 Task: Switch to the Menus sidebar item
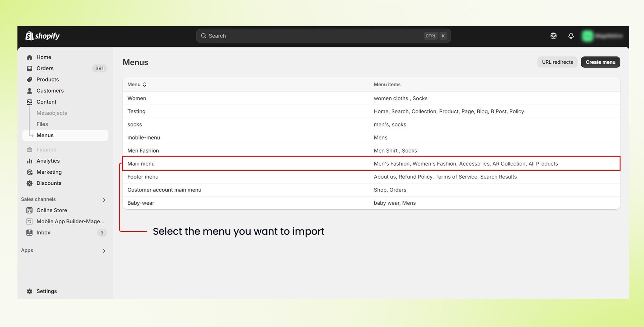point(45,135)
